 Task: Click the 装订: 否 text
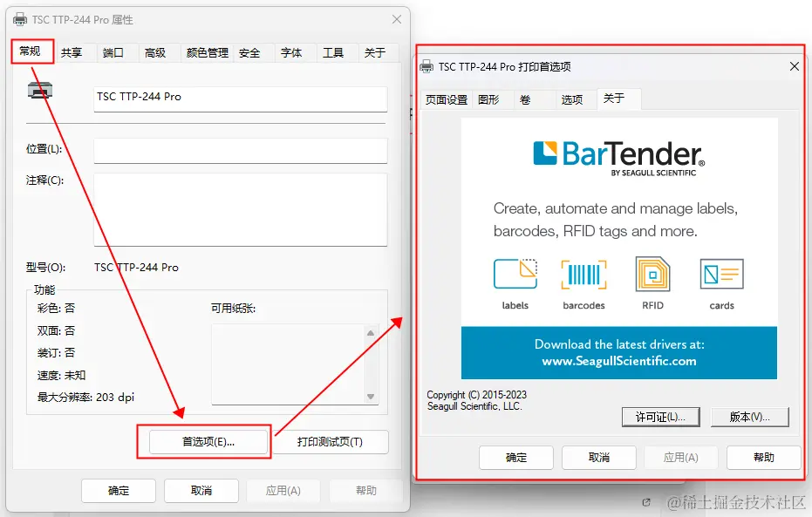(x=56, y=353)
